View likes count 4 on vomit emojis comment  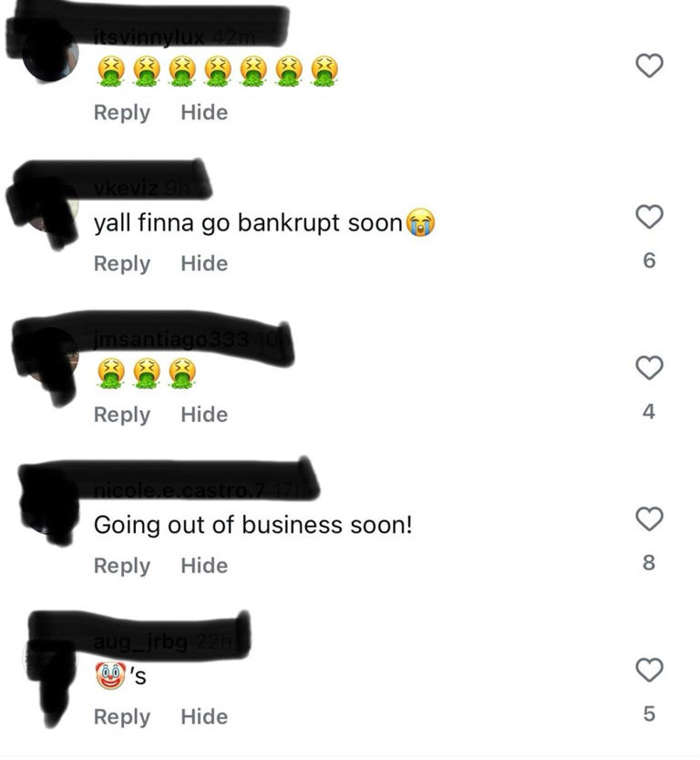coord(649,412)
